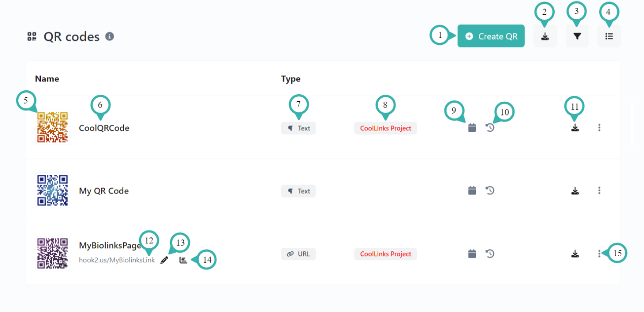The width and height of the screenshot is (644, 312).
Task: Open the three-dot menu for MyBiolinksPage
Action: [x=599, y=253]
